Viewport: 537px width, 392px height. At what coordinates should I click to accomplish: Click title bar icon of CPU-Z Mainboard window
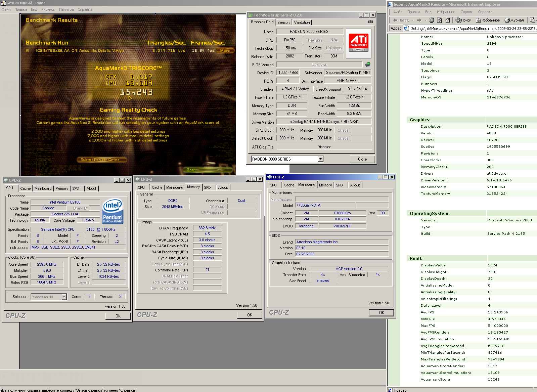click(x=269, y=177)
